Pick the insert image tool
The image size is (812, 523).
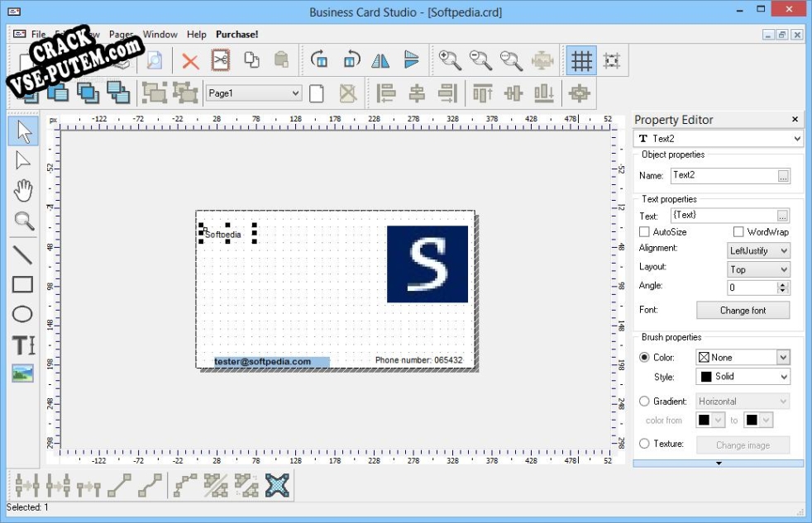[x=23, y=373]
